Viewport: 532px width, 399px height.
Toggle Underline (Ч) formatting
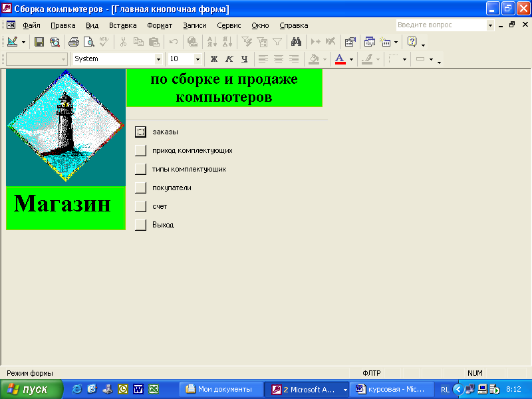tap(244, 59)
